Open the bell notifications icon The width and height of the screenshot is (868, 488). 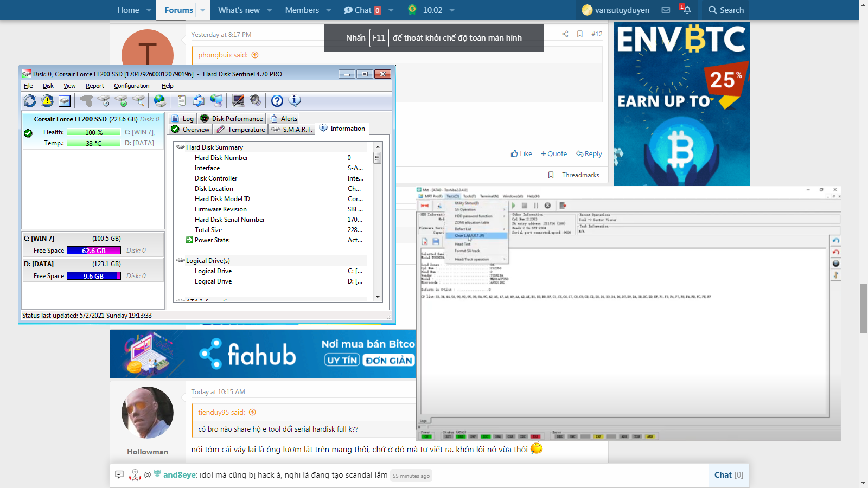click(687, 10)
